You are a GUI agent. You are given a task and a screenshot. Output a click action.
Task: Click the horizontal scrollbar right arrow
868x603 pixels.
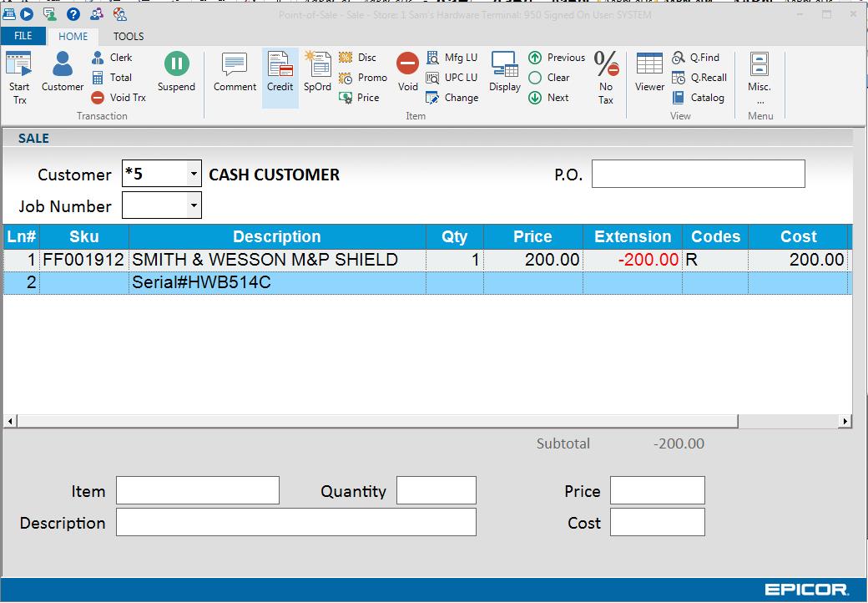coord(845,422)
